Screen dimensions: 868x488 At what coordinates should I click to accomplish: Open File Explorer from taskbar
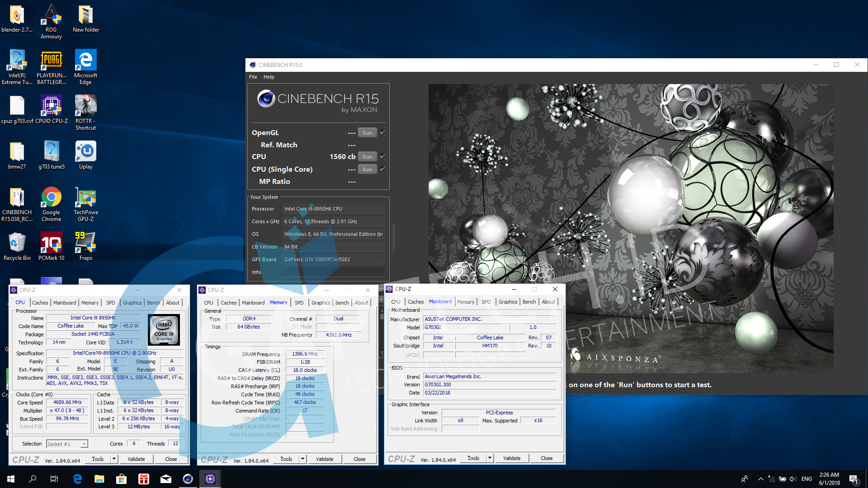(x=99, y=479)
